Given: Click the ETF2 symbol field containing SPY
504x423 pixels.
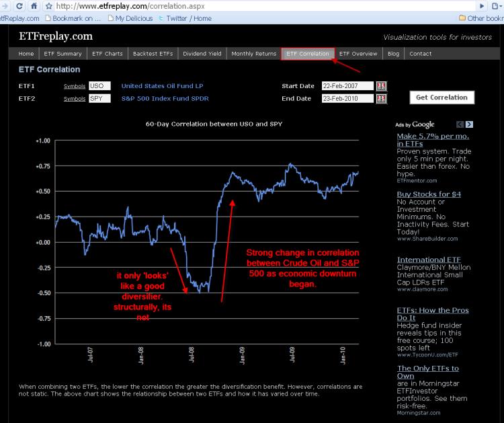Looking at the screenshot, I should (99, 98).
